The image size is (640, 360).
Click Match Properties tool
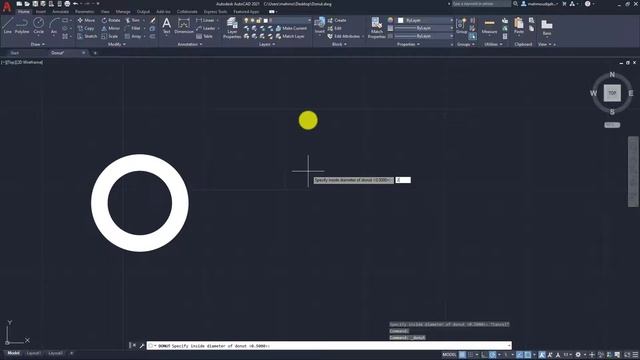coord(376,28)
